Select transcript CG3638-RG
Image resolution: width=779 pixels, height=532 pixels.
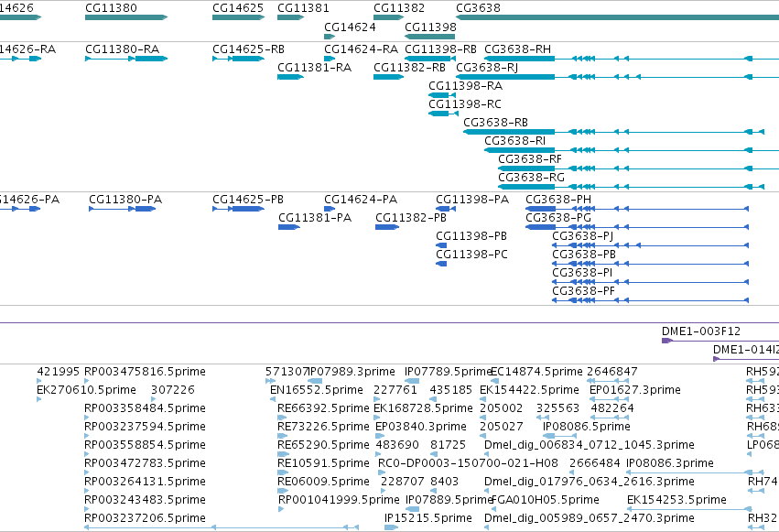pos(532,178)
